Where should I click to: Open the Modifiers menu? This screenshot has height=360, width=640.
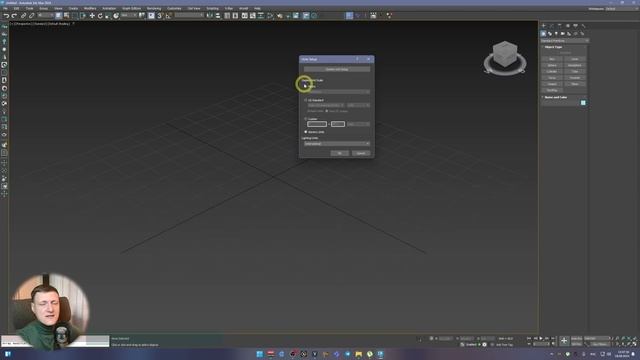(x=90, y=8)
